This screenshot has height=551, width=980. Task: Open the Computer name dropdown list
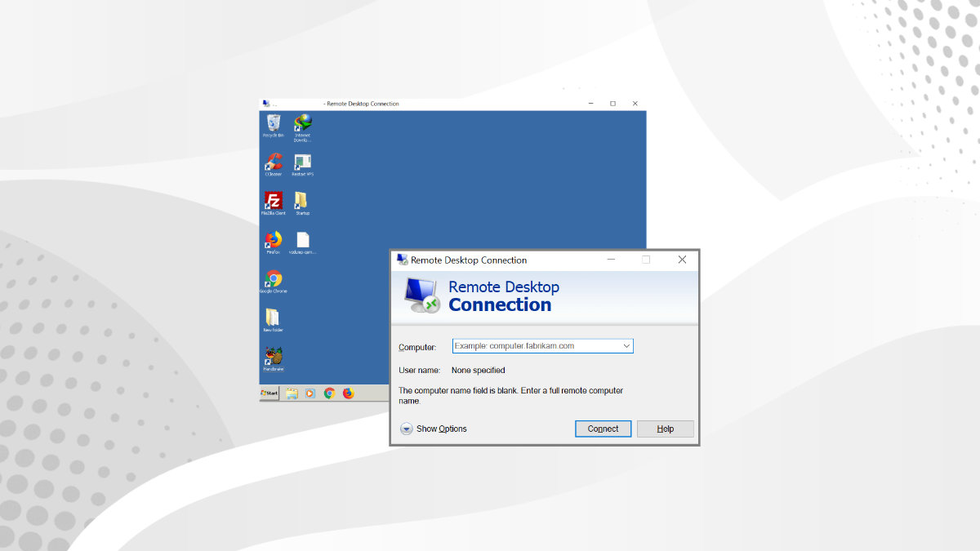pyautogui.click(x=626, y=345)
